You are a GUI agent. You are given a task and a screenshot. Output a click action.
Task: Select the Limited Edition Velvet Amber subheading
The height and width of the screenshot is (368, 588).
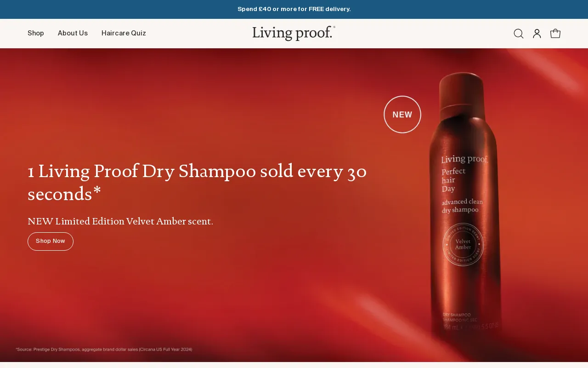[120, 221]
